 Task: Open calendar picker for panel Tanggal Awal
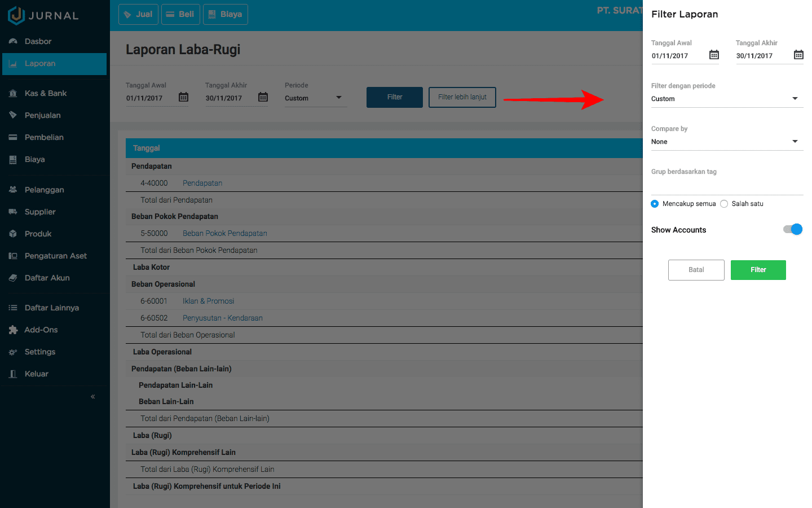pyautogui.click(x=714, y=55)
